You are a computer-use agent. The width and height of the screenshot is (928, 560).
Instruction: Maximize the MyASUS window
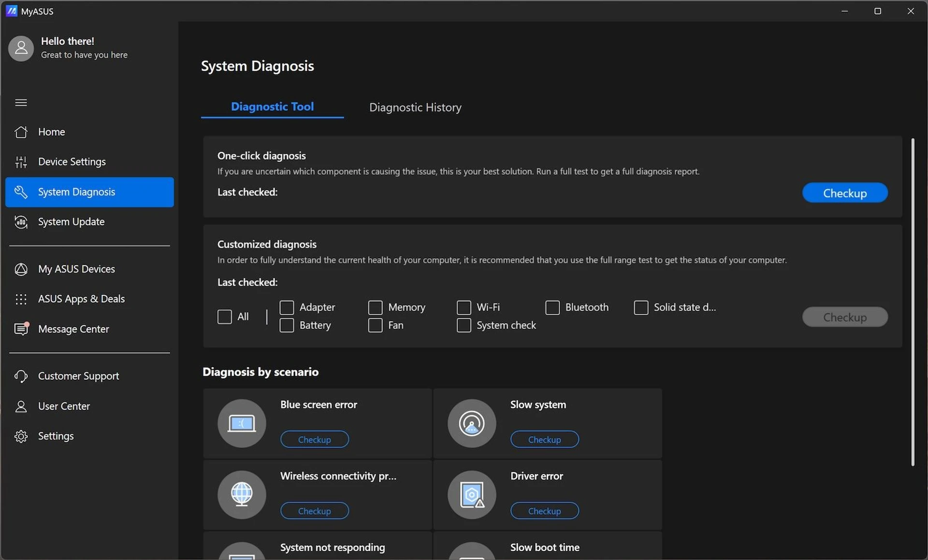[x=878, y=11]
